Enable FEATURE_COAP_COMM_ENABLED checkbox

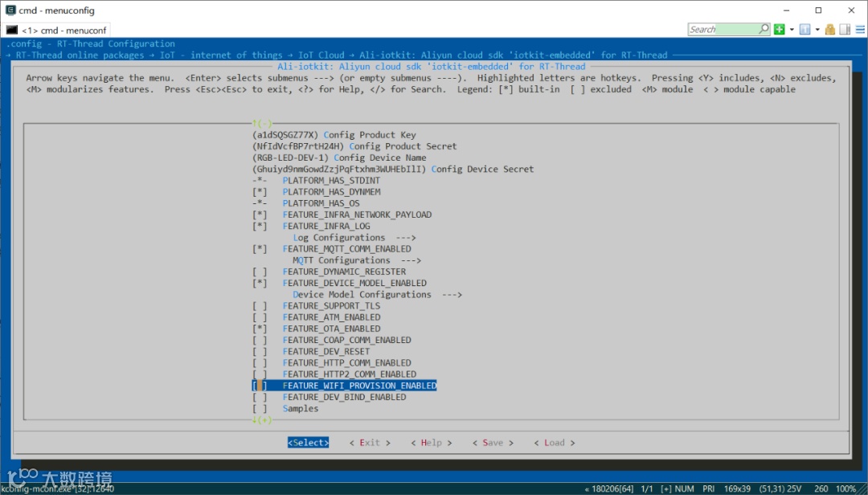point(260,340)
